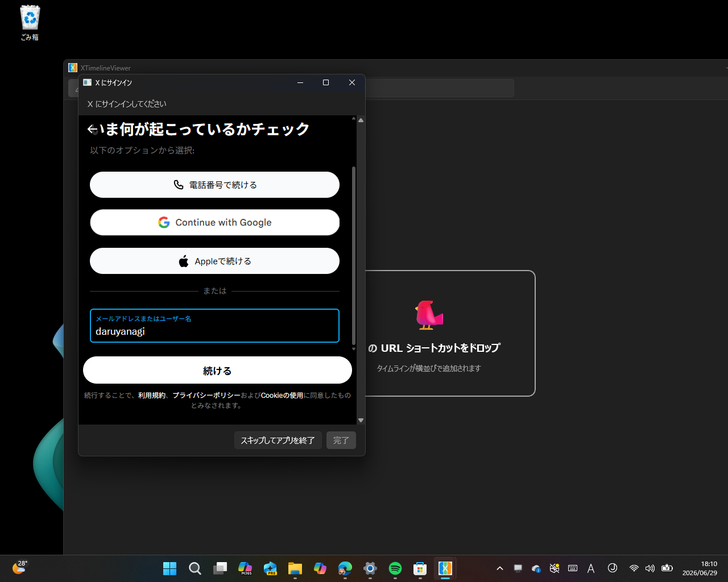Open the PRE-badged app icon on the taskbar
This screenshot has height=582, width=728.
click(x=270, y=568)
